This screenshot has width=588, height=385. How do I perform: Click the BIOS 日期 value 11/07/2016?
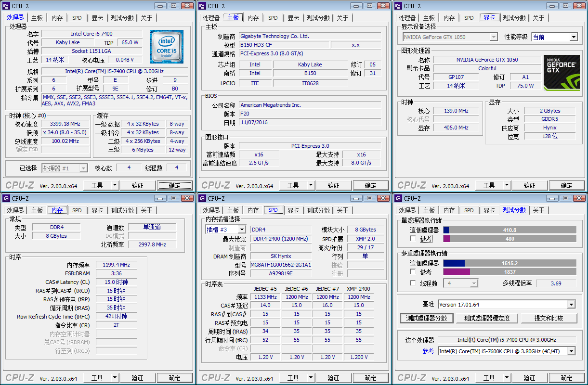click(x=310, y=122)
